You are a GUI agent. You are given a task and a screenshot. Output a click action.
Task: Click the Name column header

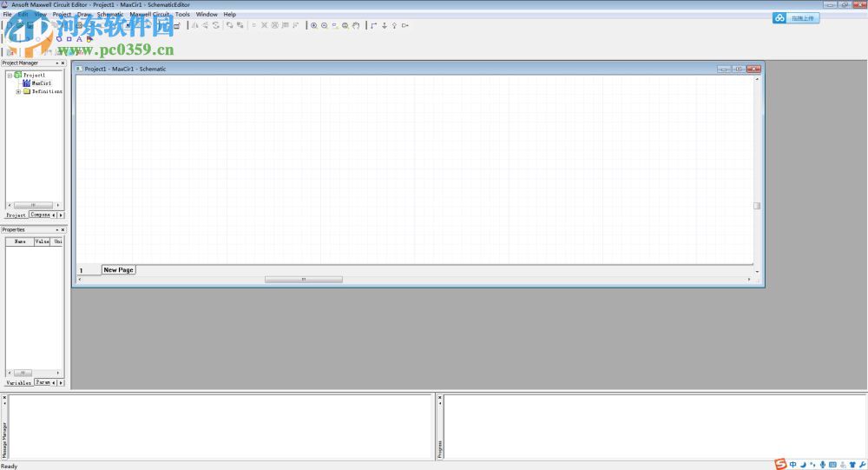20,242
